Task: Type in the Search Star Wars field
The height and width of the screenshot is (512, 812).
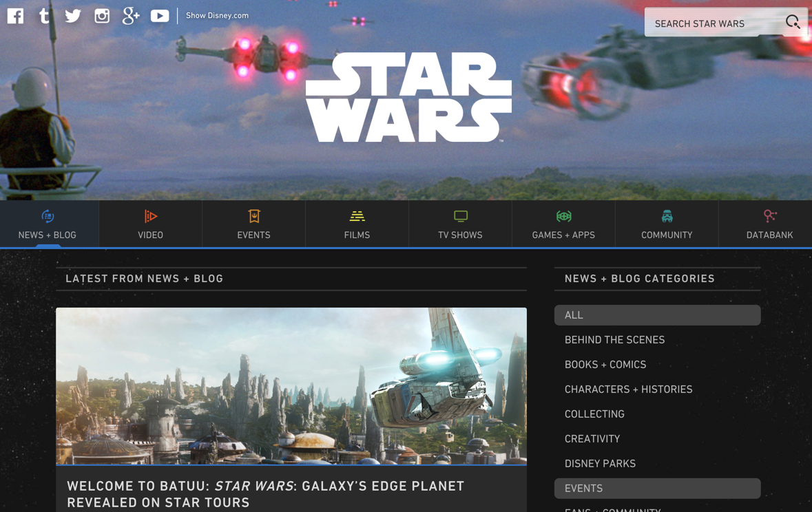Action: [713, 23]
